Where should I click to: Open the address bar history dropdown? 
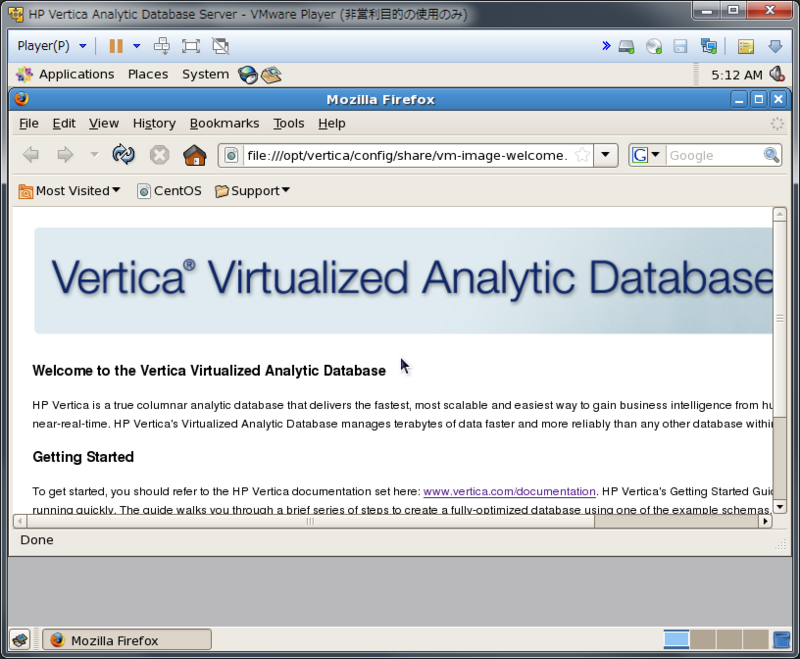pyautogui.click(x=606, y=155)
